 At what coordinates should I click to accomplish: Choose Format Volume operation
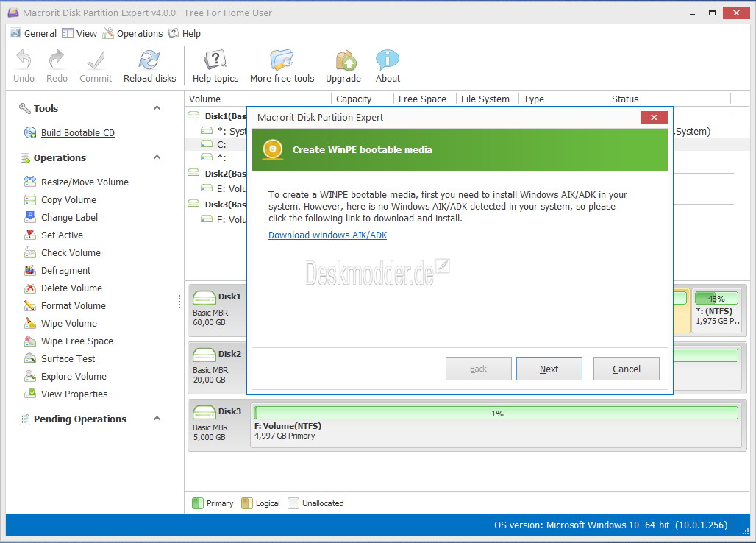click(74, 306)
